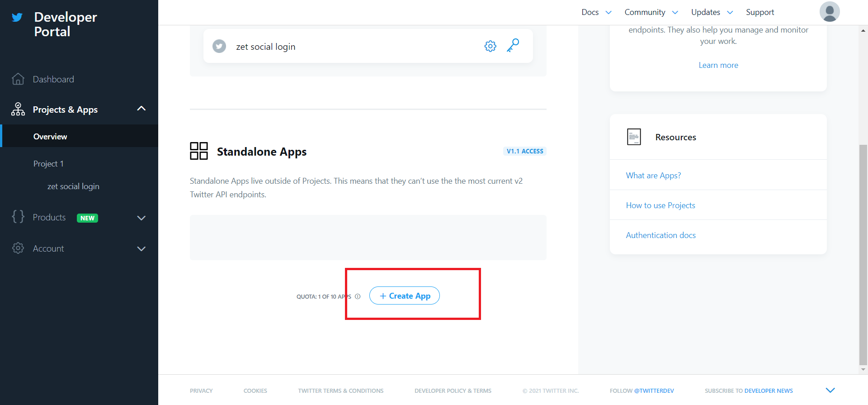
Task: Click the Twitter bird logo
Action: (x=17, y=18)
